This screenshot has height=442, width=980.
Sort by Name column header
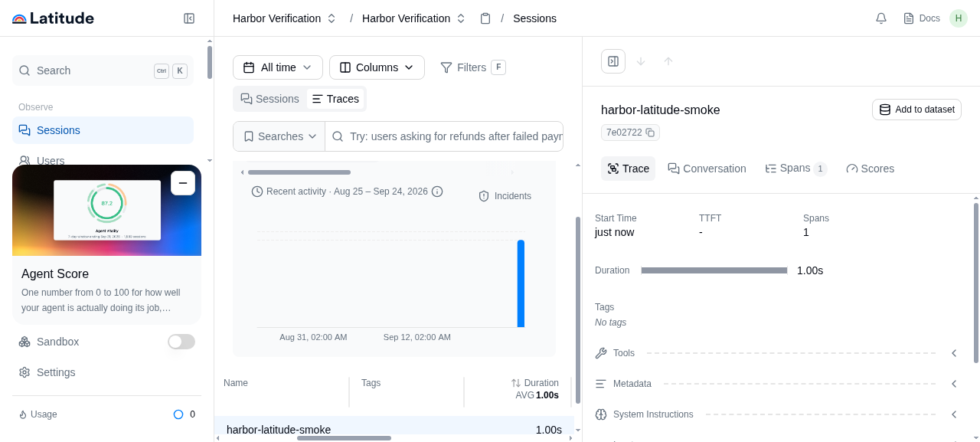click(x=236, y=383)
